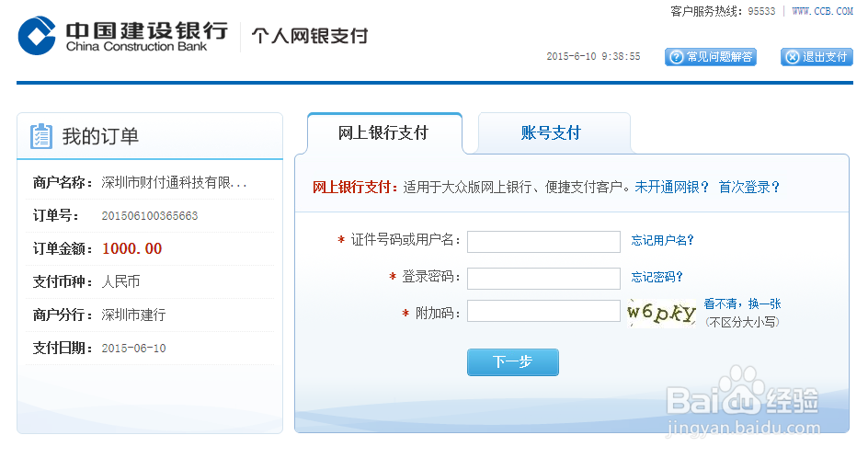The width and height of the screenshot is (868, 458).
Task: Click the w6pky captcha image
Action: point(661,313)
